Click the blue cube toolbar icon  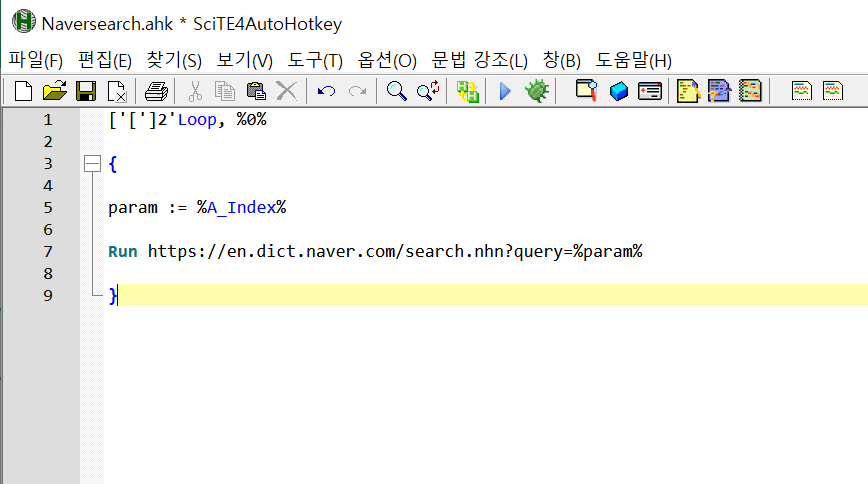(x=619, y=91)
